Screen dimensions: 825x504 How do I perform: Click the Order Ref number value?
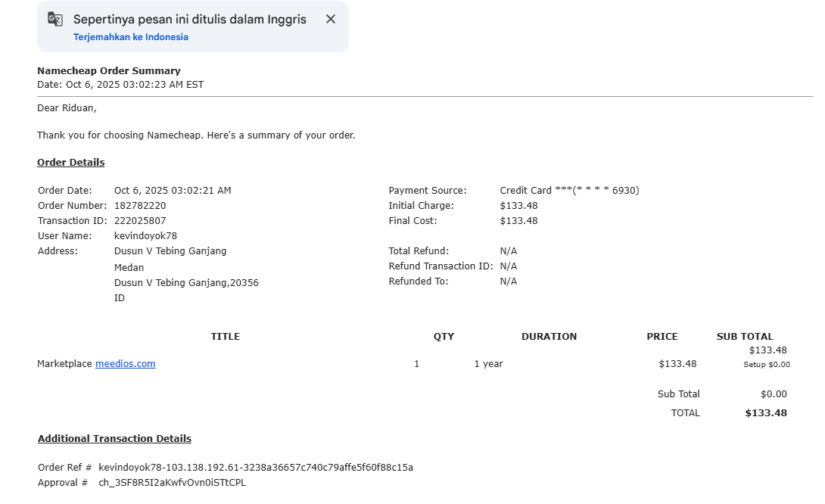click(x=256, y=468)
